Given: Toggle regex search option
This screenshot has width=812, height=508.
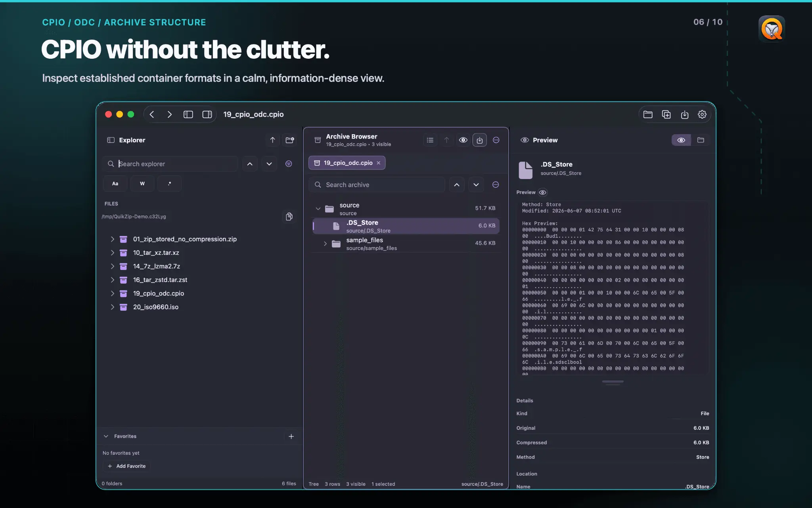Looking at the screenshot, I should pos(169,184).
